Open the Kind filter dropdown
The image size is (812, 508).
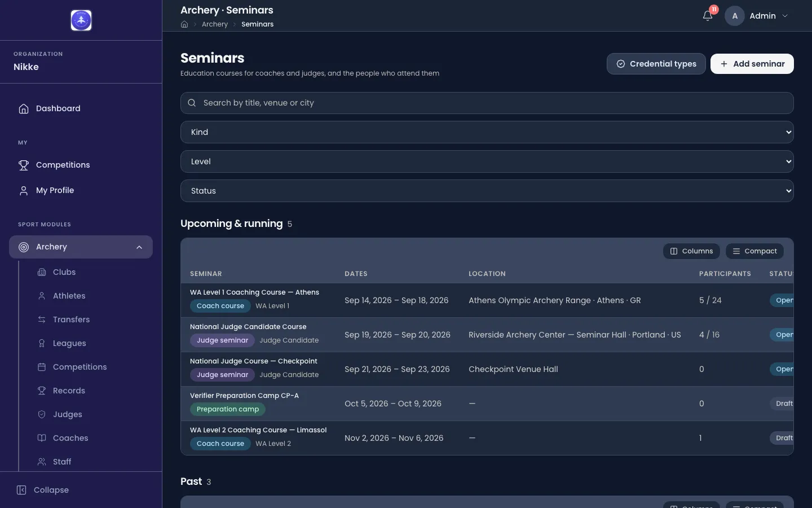(487, 132)
